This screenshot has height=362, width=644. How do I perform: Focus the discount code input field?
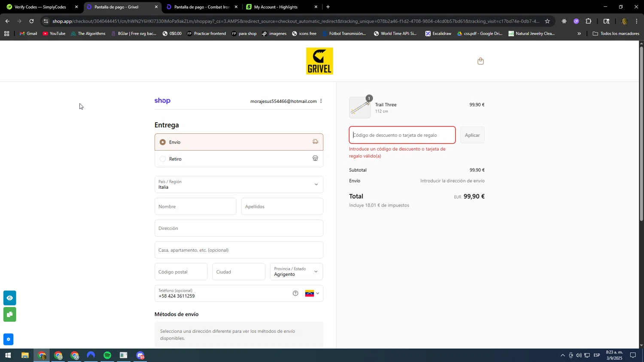[x=402, y=135]
